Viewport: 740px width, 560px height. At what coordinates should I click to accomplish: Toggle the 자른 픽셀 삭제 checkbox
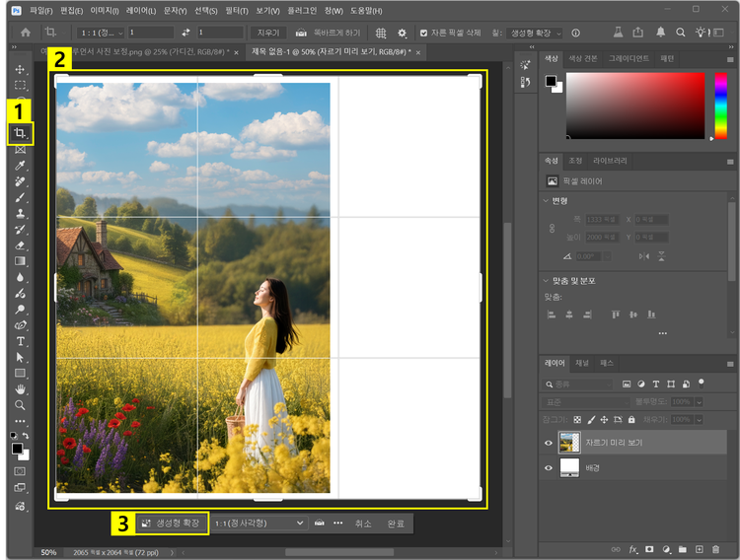(424, 33)
